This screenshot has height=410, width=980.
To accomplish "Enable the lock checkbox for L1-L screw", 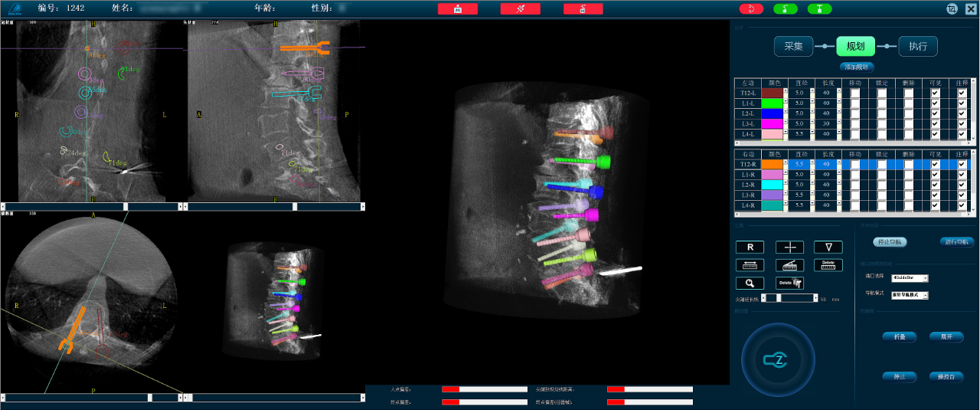I will (881, 103).
